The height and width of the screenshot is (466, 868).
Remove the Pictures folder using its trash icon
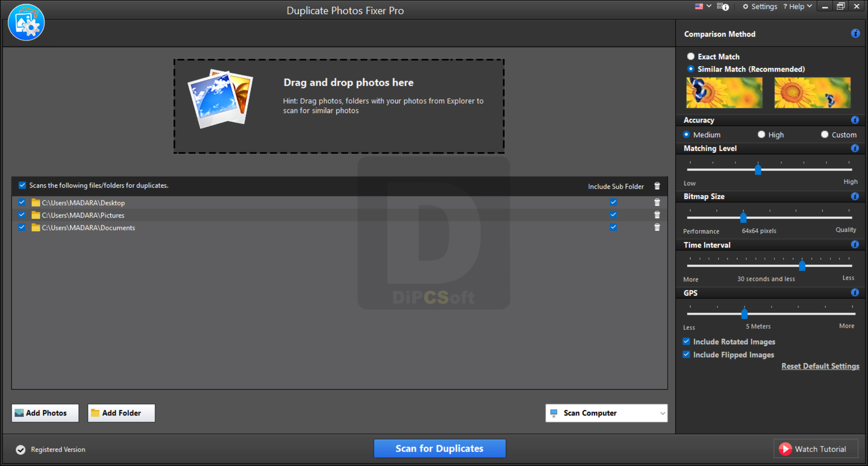[657, 214]
